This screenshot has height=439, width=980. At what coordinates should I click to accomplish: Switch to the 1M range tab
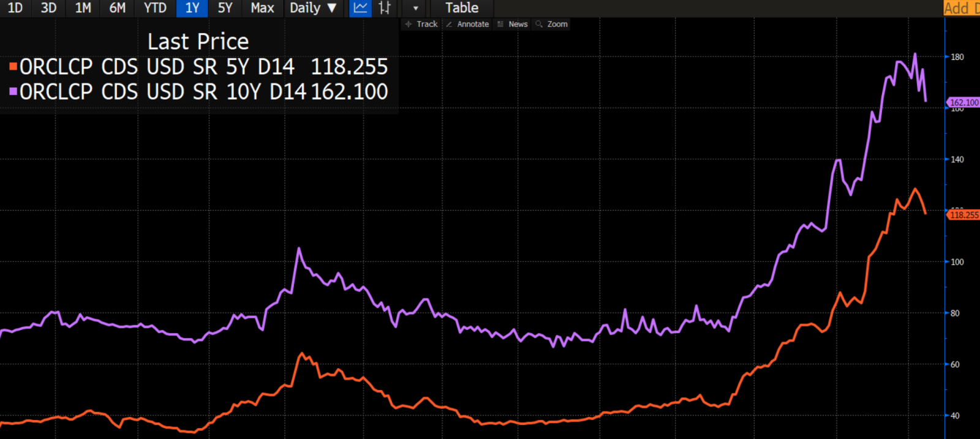tap(83, 8)
